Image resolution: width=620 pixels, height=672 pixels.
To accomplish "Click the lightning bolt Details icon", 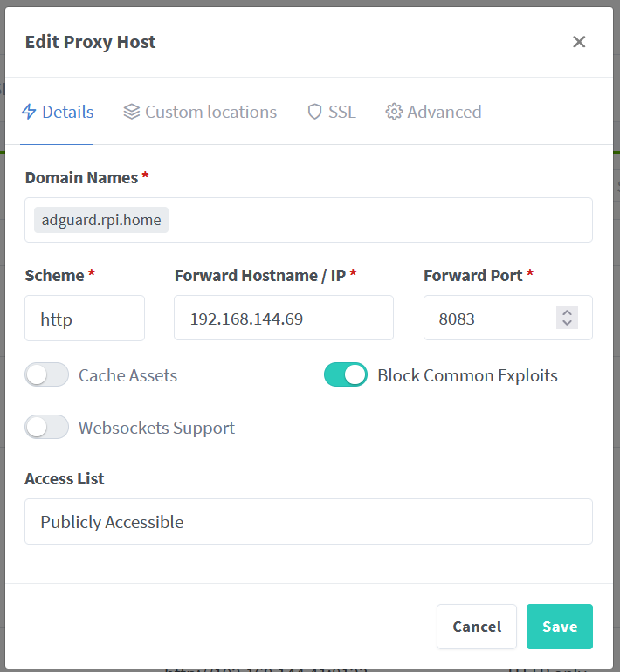I will tap(29, 112).
